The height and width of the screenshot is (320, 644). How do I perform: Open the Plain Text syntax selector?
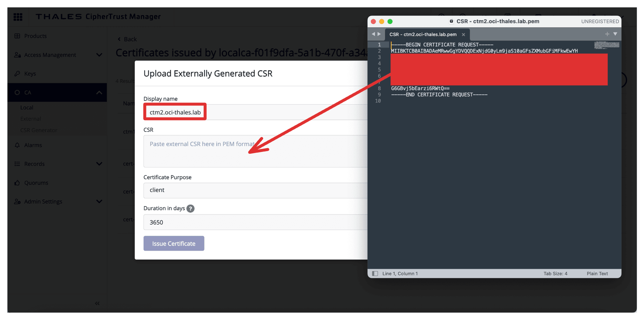tap(597, 274)
